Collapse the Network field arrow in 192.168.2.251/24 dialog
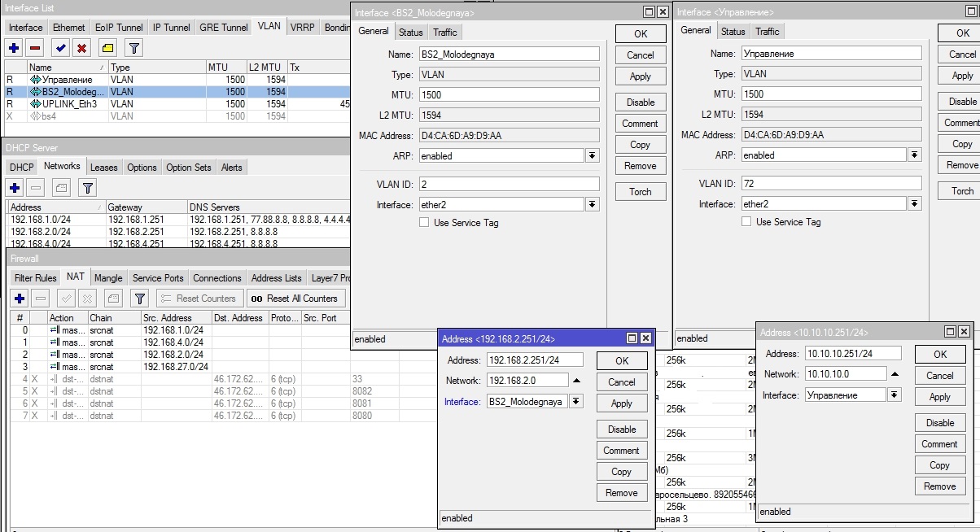 tap(576, 381)
